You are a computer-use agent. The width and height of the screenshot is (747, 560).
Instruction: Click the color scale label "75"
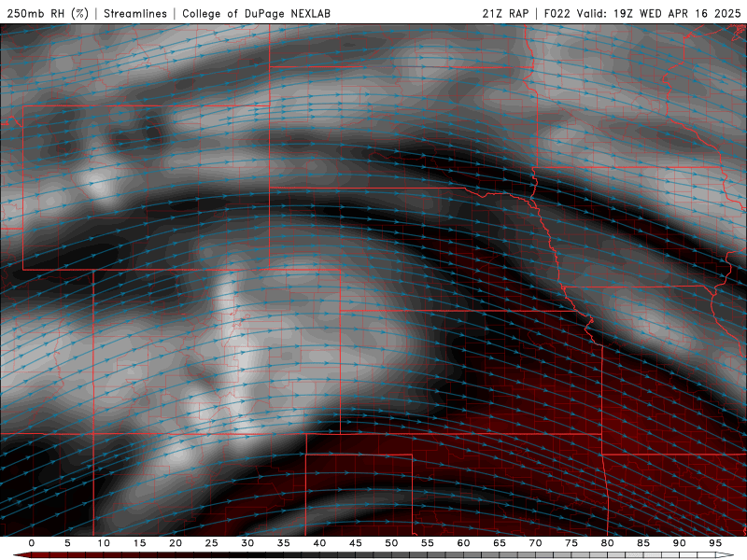tap(571, 543)
